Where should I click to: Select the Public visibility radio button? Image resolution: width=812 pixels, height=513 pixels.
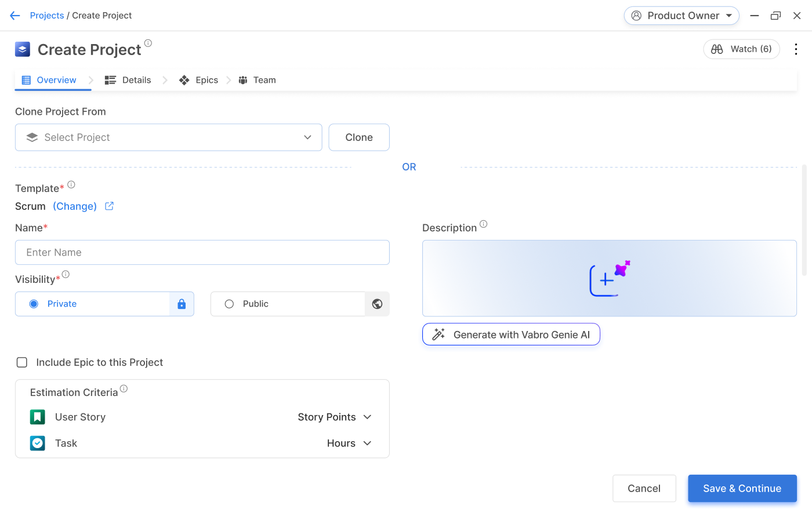pos(229,304)
